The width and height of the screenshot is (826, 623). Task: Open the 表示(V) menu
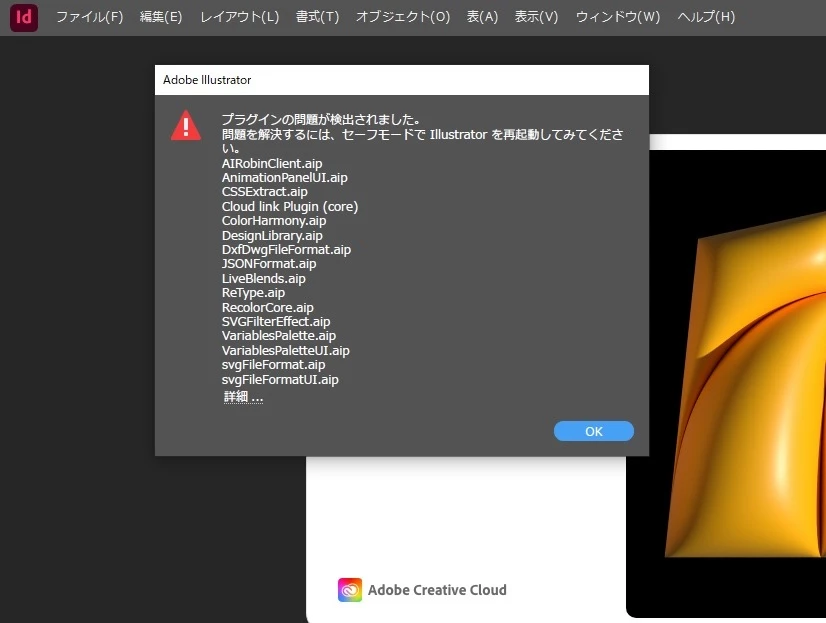(536, 17)
